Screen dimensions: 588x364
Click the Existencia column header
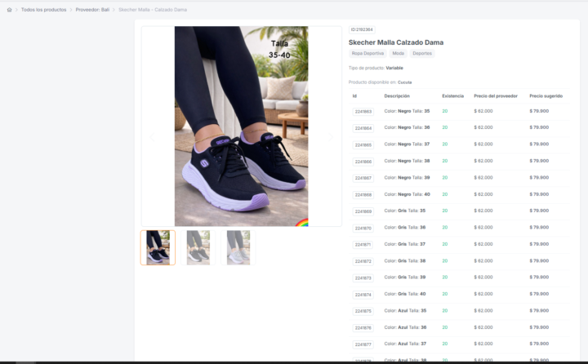[452, 96]
